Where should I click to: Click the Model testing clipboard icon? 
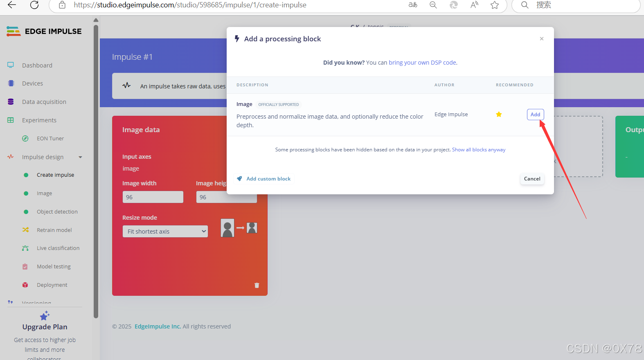(25, 266)
